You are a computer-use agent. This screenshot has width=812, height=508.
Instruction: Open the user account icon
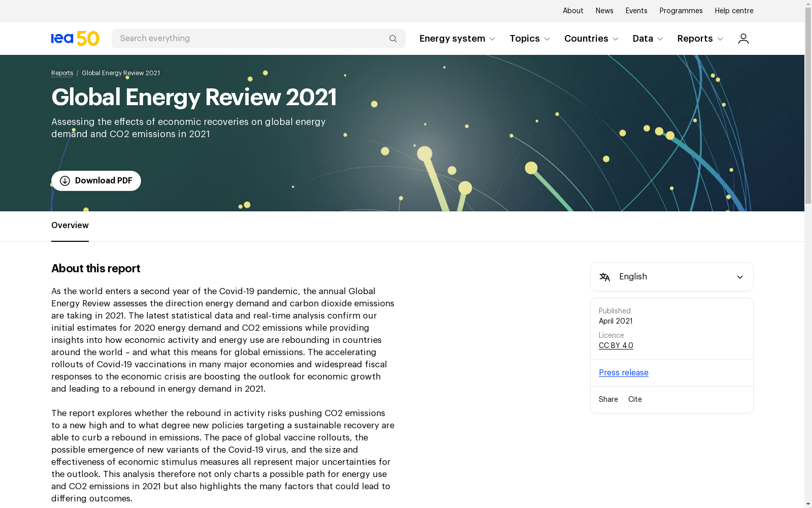tap(743, 39)
